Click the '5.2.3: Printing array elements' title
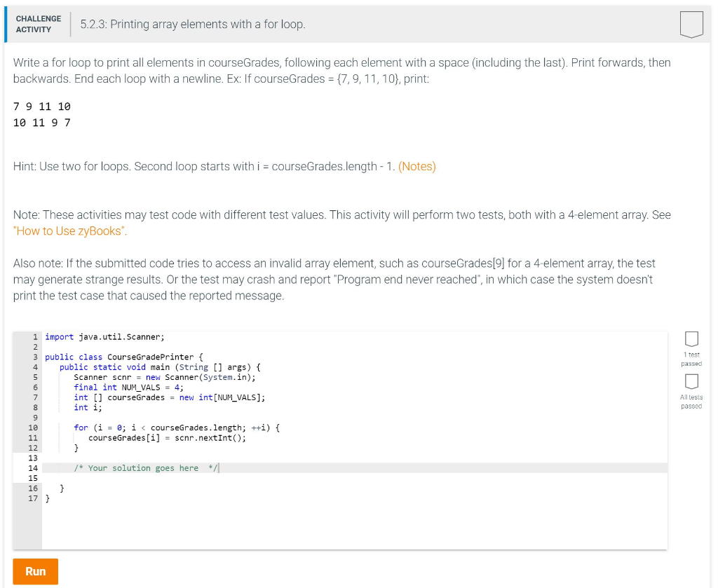 pyautogui.click(x=193, y=25)
